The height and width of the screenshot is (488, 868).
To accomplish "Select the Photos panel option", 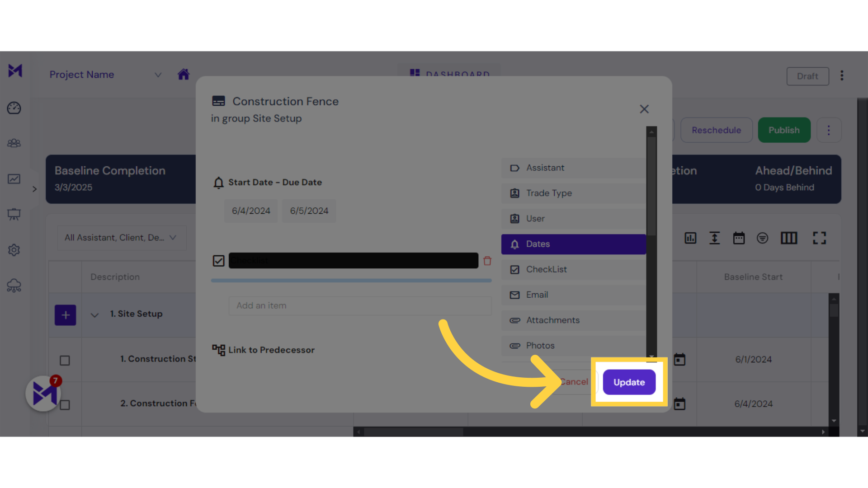I will click(x=540, y=345).
